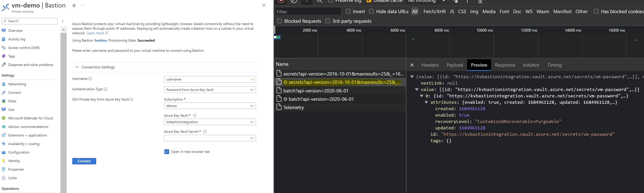Click the Azure Key Vault Secret info icon
This screenshot has height=193, width=644.
[x=205, y=132]
